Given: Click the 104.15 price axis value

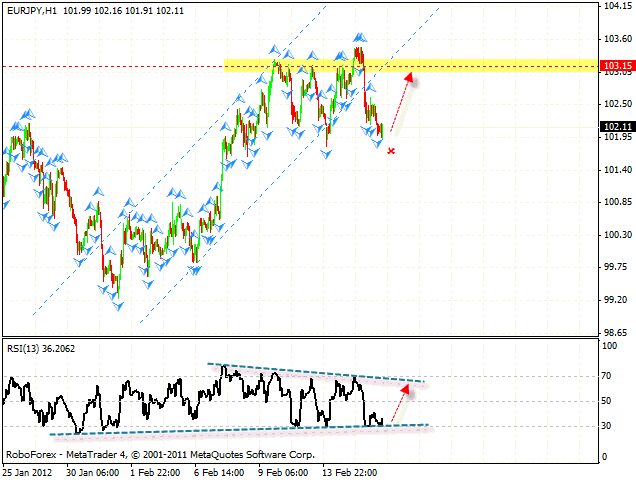Looking at the screenshot, I should (618, 6).
